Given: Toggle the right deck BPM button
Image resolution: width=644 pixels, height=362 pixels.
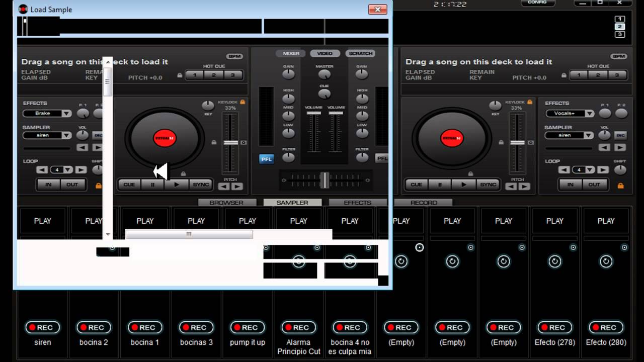Looking at the screenshot, I should [619, 56].
